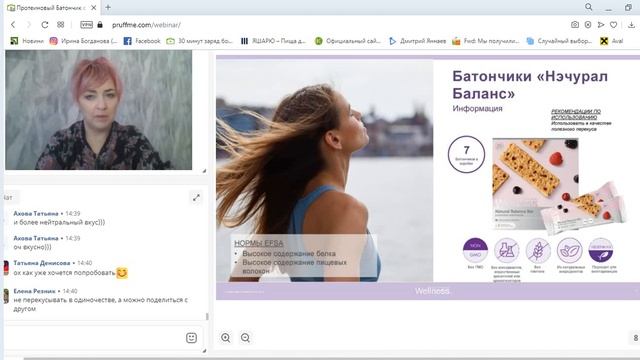The height and width of the screenshot is (360, 640).
Task: Click message 'оч вкусно)))'
Action: (x=33, y=247)
